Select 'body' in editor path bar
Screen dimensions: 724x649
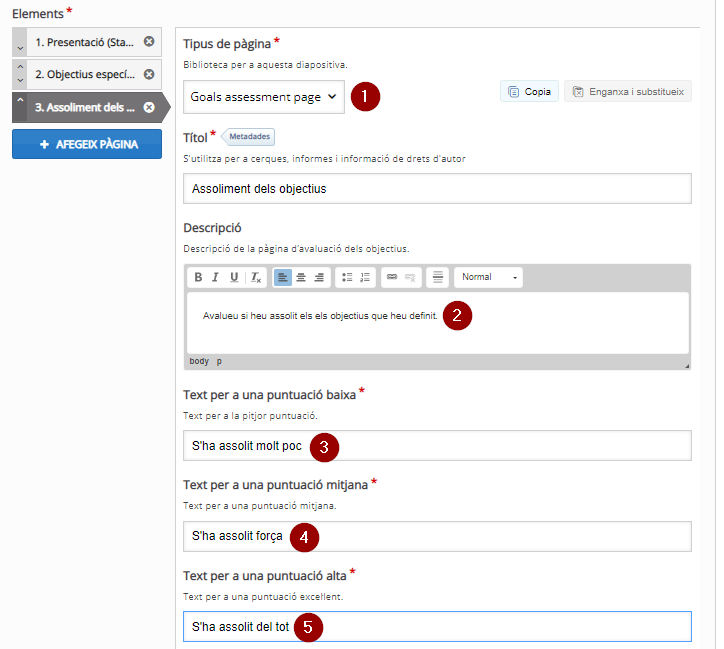click(199, 361)
